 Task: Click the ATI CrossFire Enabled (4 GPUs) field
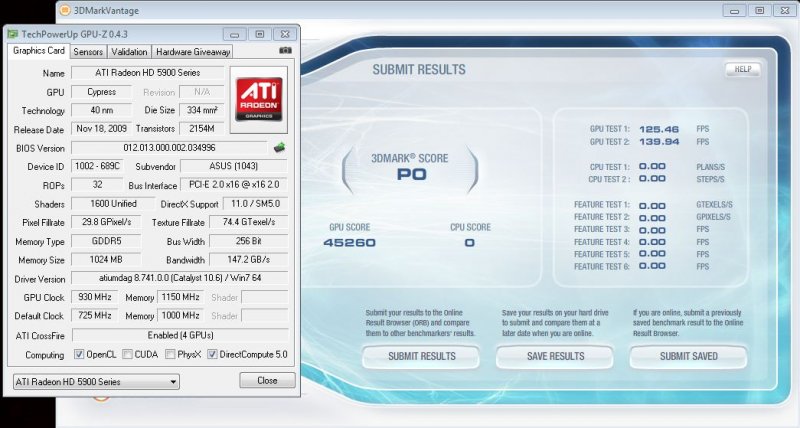pos(180,335)
